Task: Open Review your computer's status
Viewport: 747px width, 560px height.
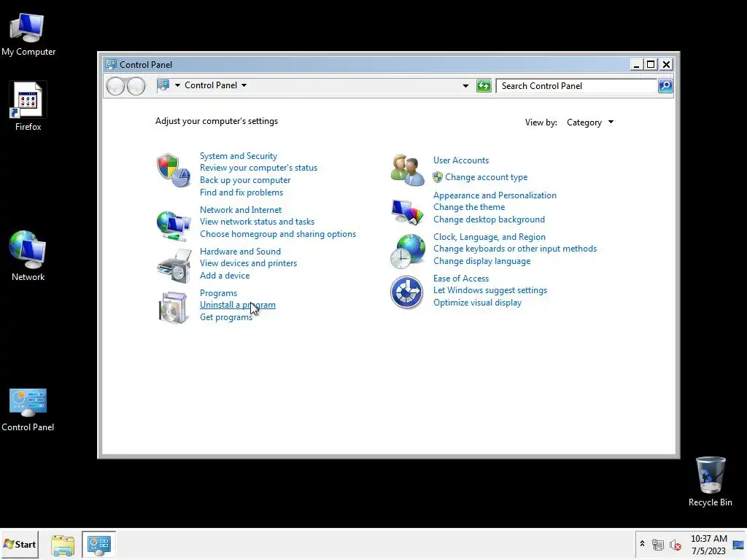Action: (x=258, y=168)
